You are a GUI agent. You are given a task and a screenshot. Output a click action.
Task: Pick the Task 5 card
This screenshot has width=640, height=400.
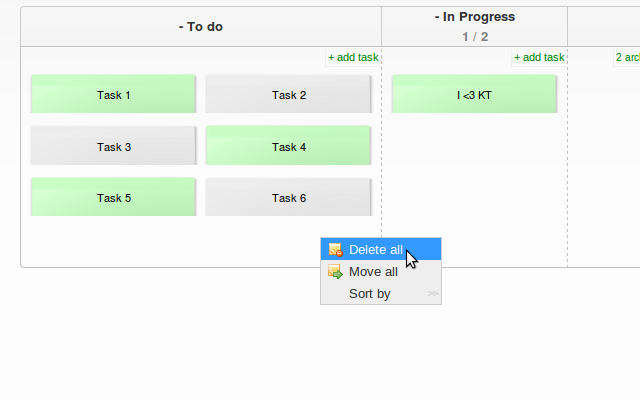114,198
